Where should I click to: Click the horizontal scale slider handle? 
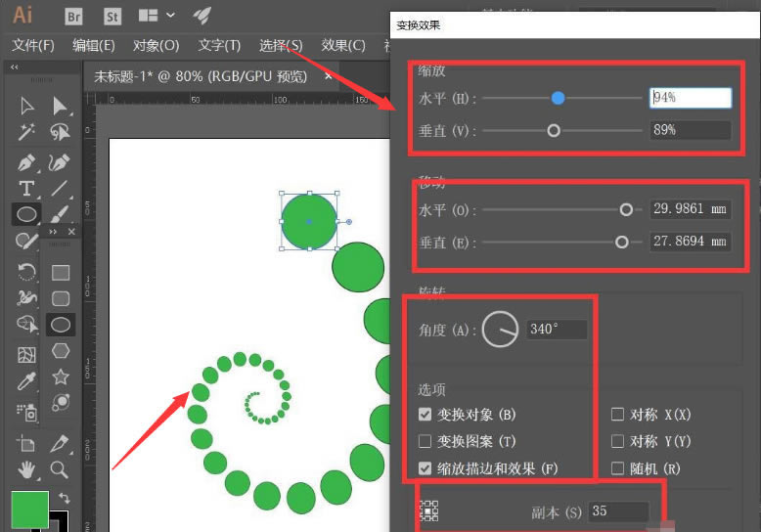(558, 98)
